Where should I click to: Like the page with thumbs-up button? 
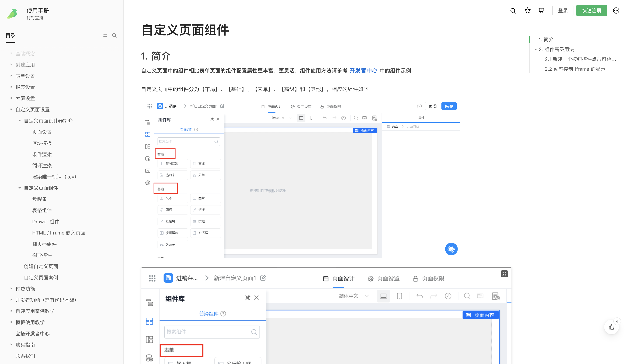click(x=612, y=327)
